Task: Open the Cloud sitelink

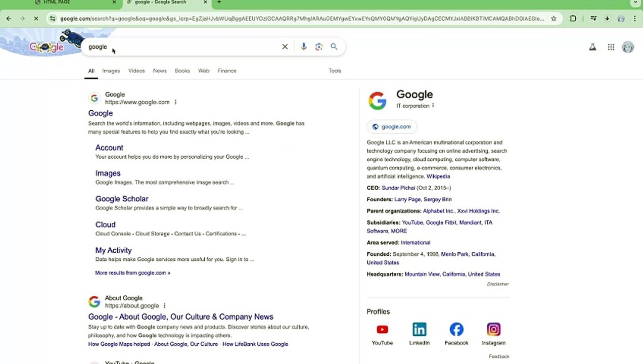Action: [105, 224]
